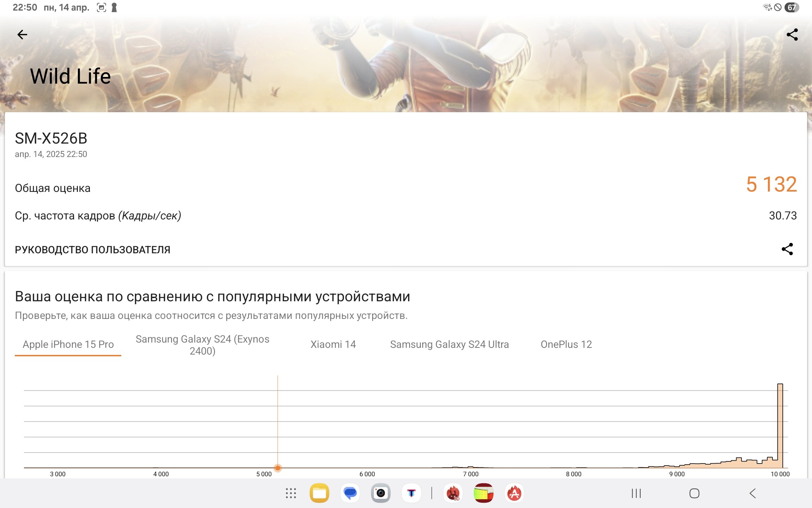Open the T bank app icon
812x508 pixels.
(x=411, y=493)
